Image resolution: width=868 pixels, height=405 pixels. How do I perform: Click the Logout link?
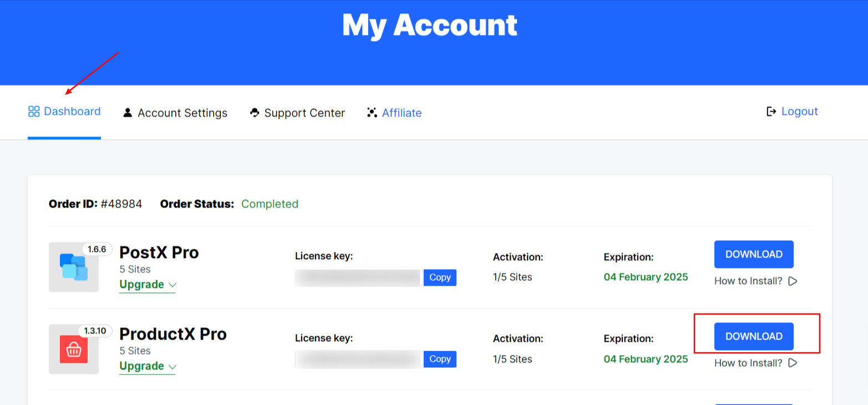click(799, 111)
